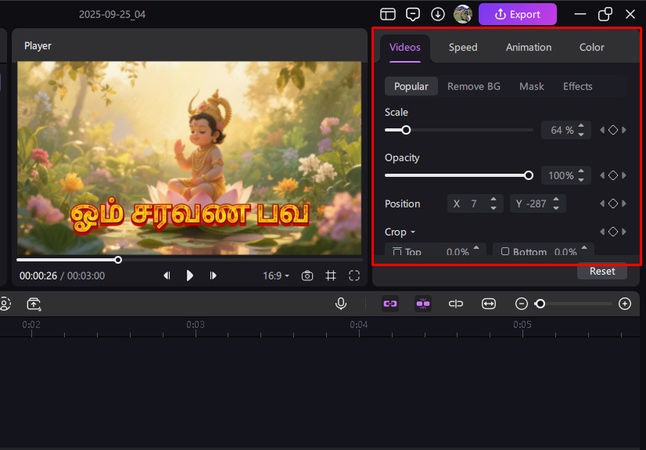Image resolution: width=646 pixels, height=450 pixels.
Task: Expand the Crop section arrow
Action: [413, 232]
